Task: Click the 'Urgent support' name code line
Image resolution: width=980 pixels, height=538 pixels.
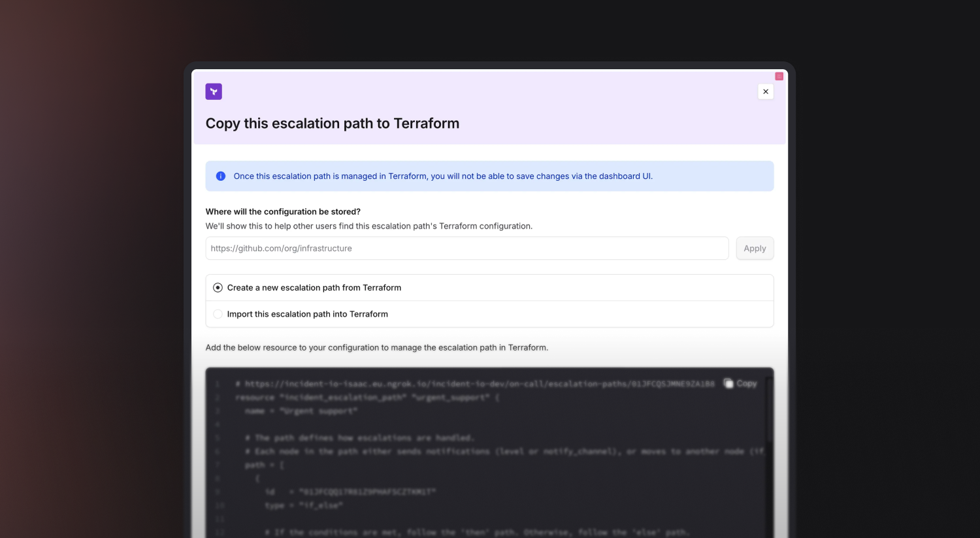Action: point(301,411)
